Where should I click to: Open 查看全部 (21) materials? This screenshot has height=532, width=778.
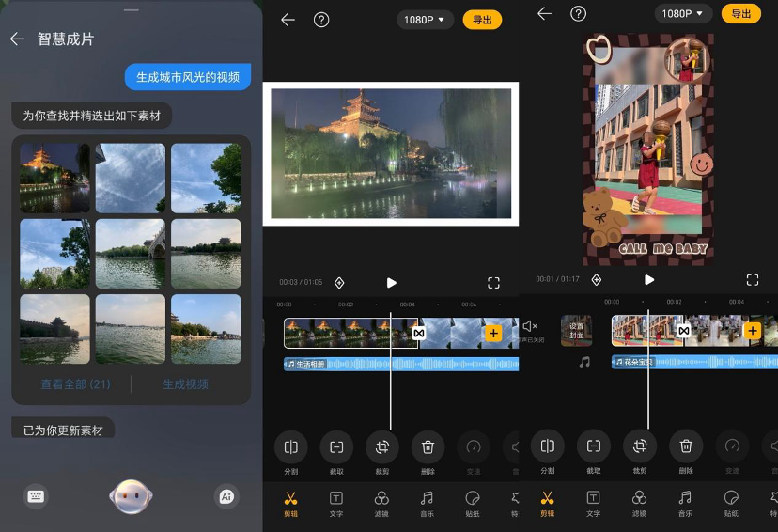[75, 384]
